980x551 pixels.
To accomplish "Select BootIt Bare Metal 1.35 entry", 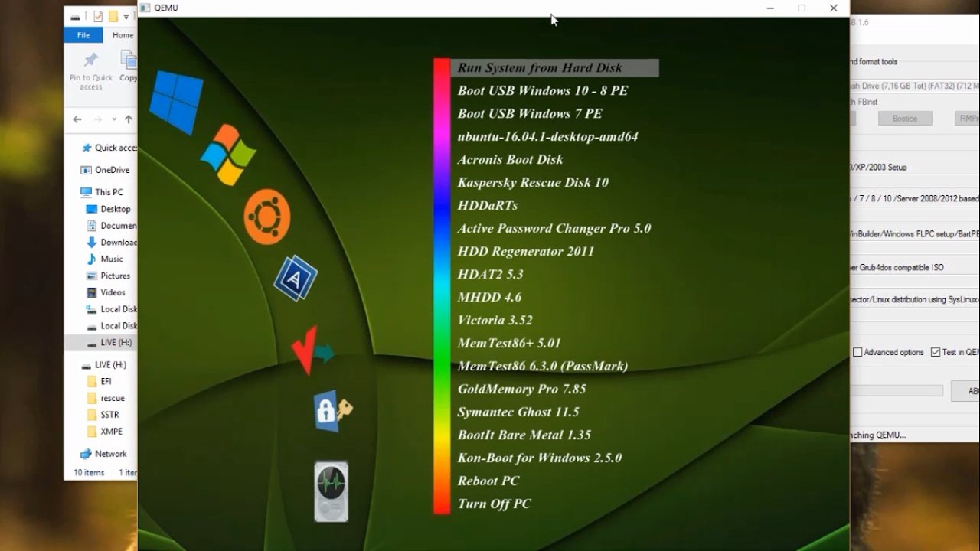I will (524, 435).
